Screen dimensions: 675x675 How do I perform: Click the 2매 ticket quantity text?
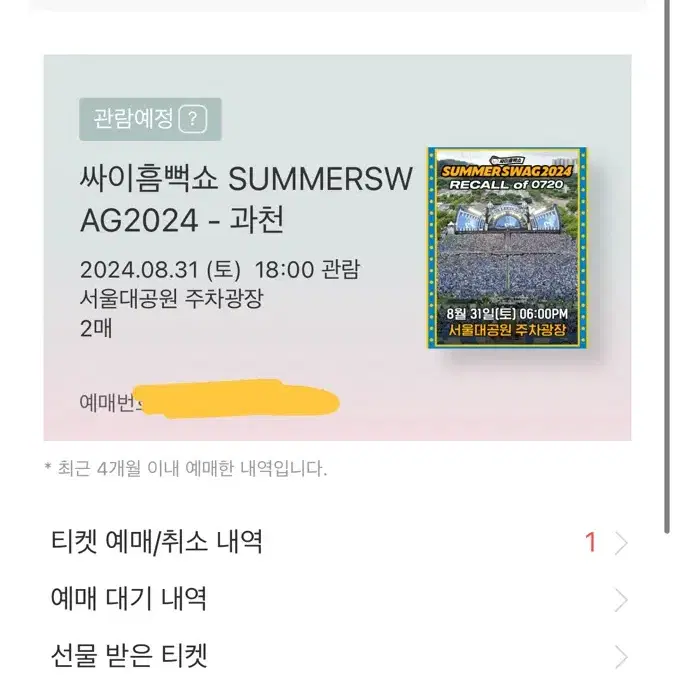point(96,329)
